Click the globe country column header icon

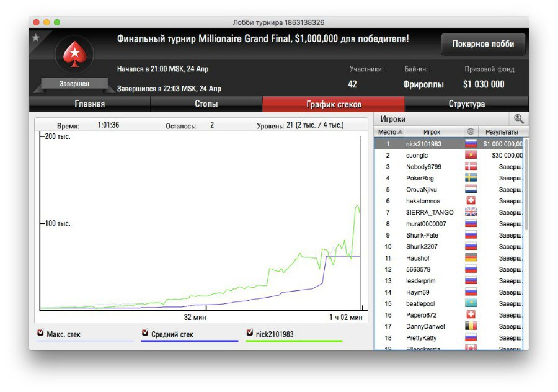pyautogui.click(x=471, y=132)
